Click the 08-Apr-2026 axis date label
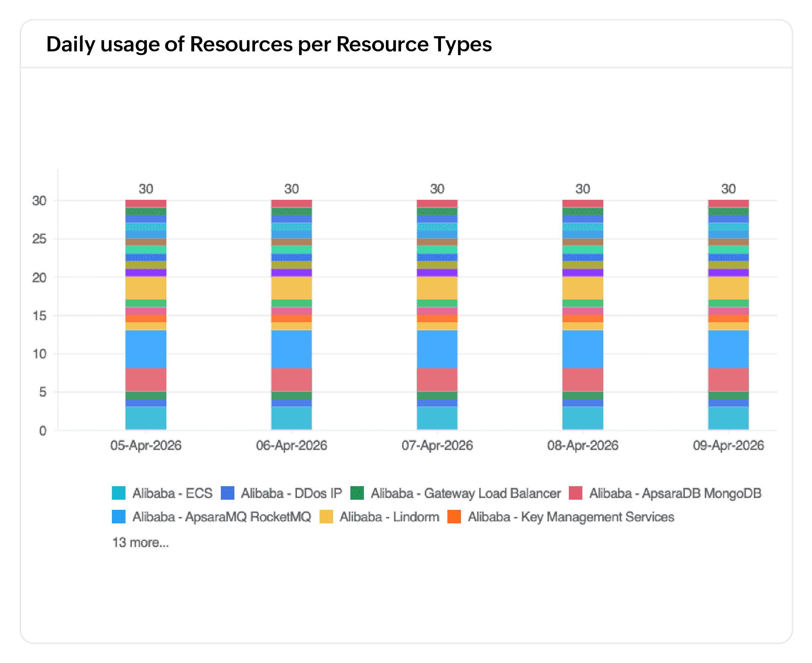This screenshot has height=663, width=812. tap(583, 445)
